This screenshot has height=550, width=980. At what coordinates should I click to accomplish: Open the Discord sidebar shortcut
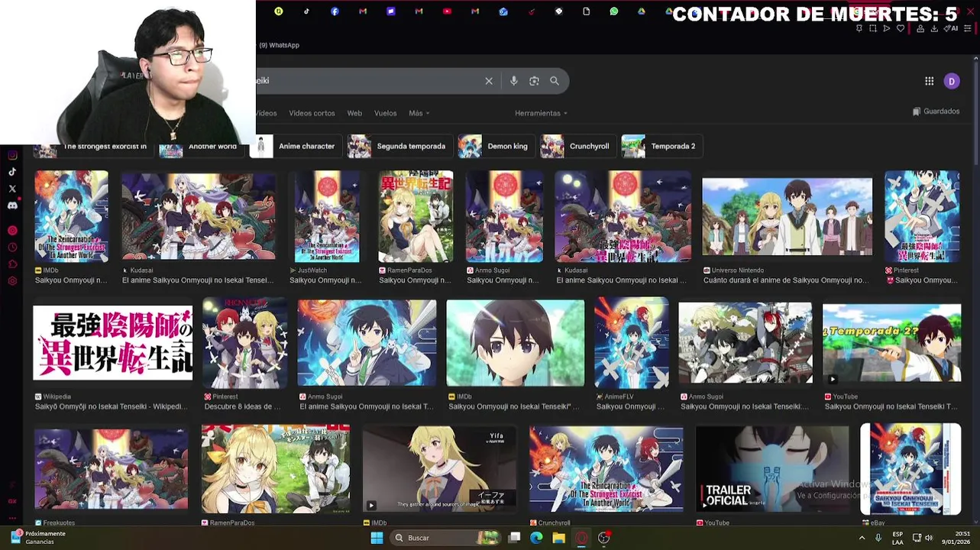12,205
